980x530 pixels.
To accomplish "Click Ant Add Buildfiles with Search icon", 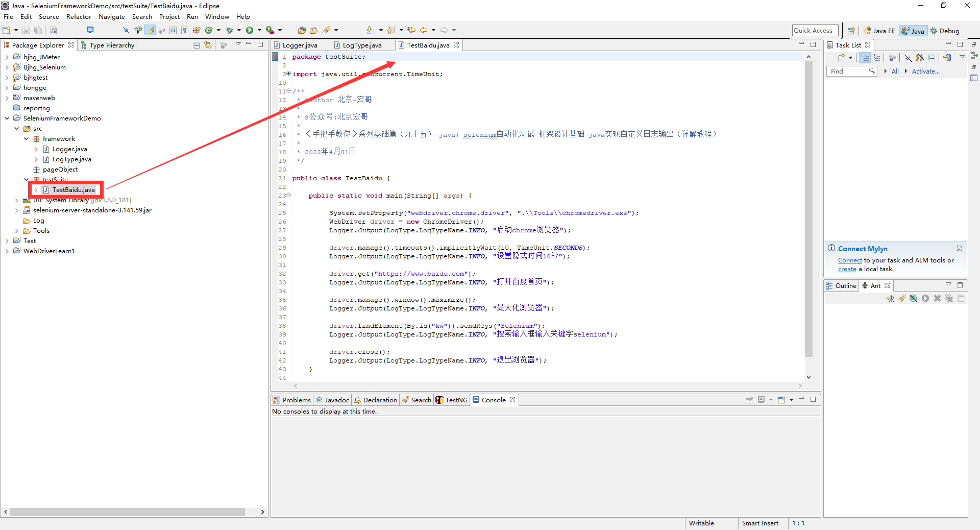I will pos(902,298).
